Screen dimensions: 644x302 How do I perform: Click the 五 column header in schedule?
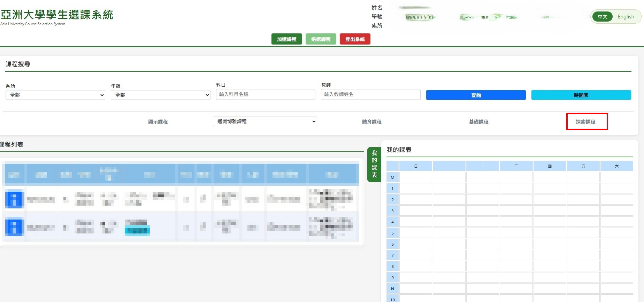583,166
